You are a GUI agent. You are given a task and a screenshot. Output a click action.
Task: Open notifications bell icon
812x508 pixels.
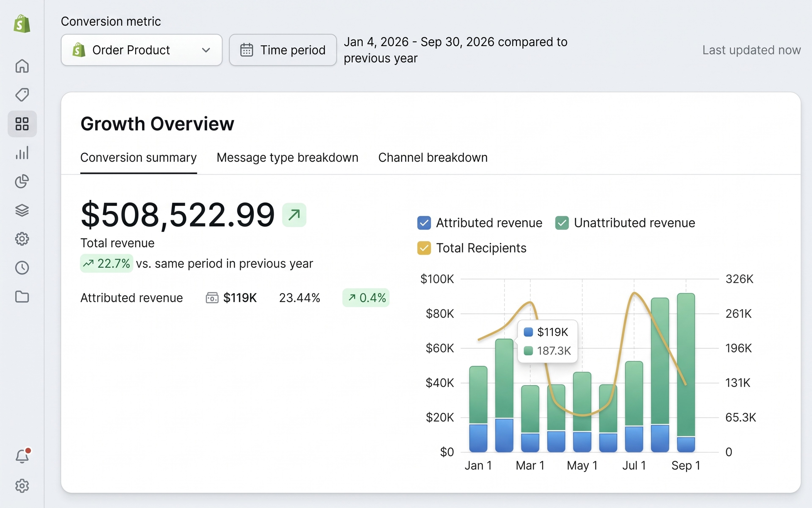point(22,456)
